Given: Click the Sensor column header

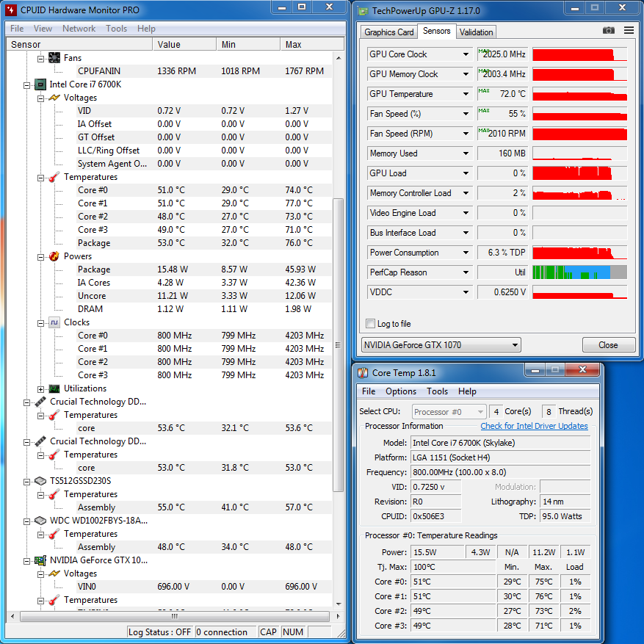Looking at the screenshot, I should coord(79,44).
